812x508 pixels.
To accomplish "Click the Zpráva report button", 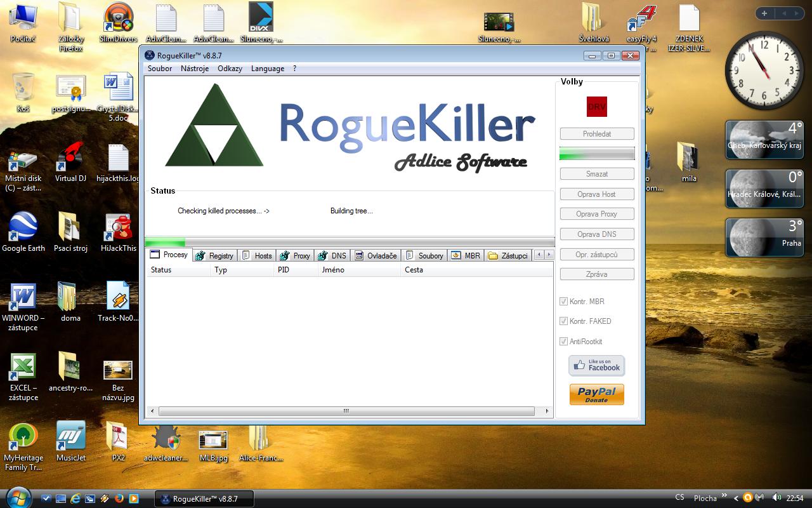I will (597, 274).
